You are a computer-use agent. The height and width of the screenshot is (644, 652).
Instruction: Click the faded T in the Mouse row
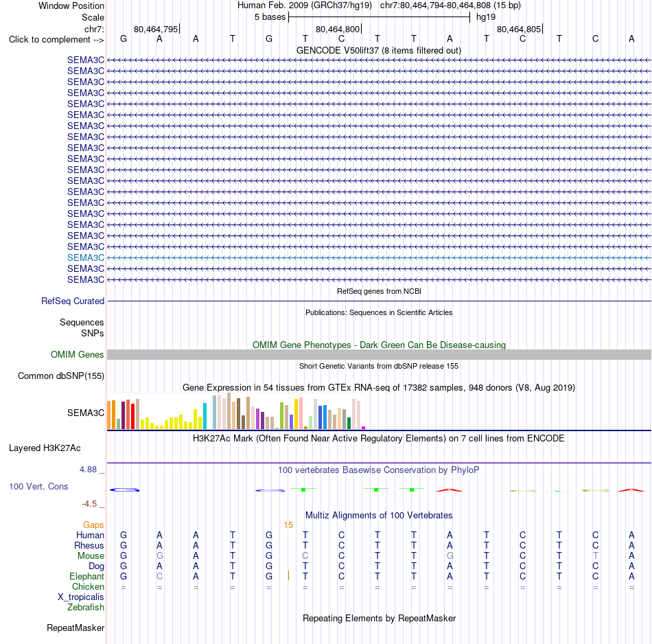pyautogui.click(x=596, y=556)
